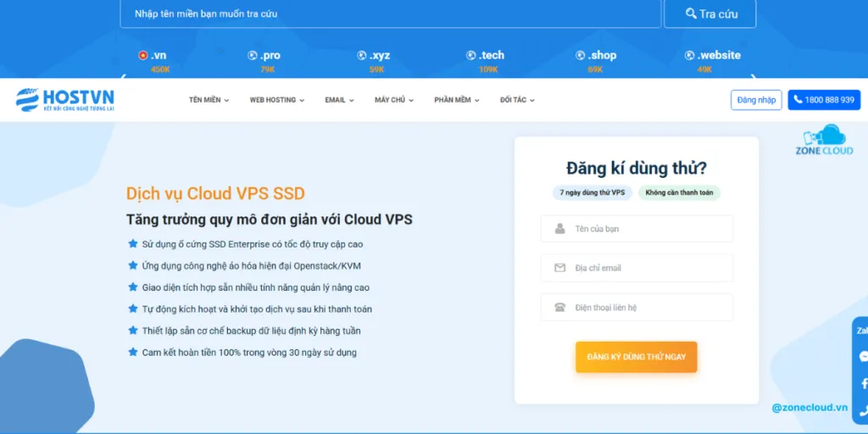Image resolution: width=868 pixels, height=434 pixels.
Task: Expand the ĐỐI TÁC menu
Action: [517, 100]
